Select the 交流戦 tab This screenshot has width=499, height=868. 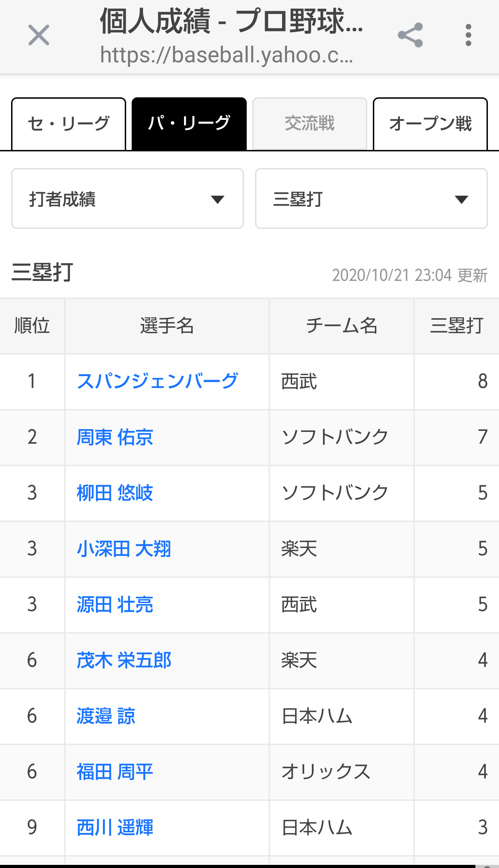tap(310, 124)
